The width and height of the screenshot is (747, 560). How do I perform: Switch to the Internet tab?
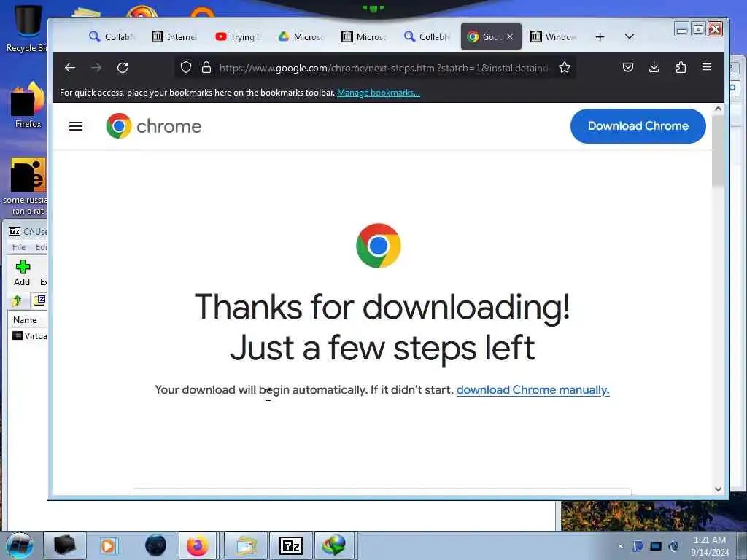coord(174,36)
